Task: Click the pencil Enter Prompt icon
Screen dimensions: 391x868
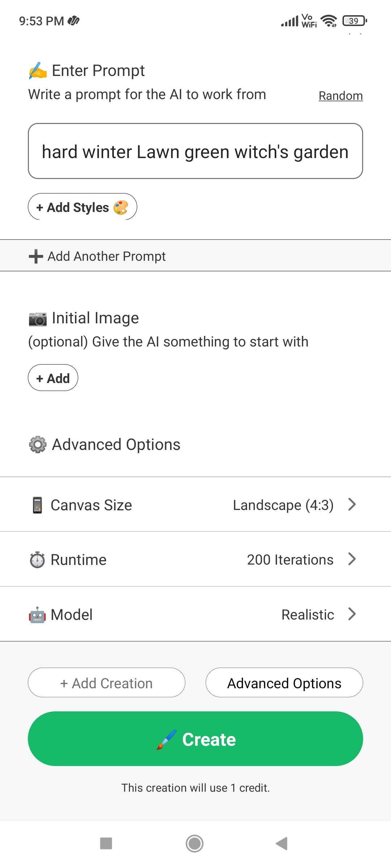Action: [x=38, y=70]
